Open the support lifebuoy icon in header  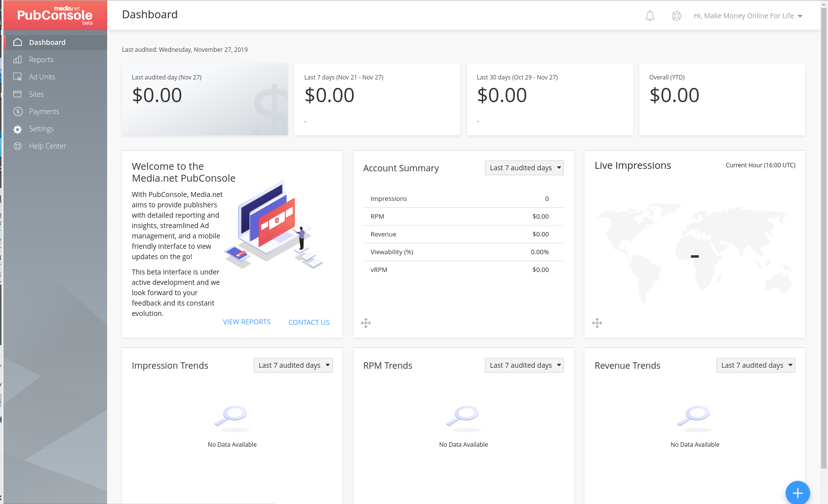(676, 16)
